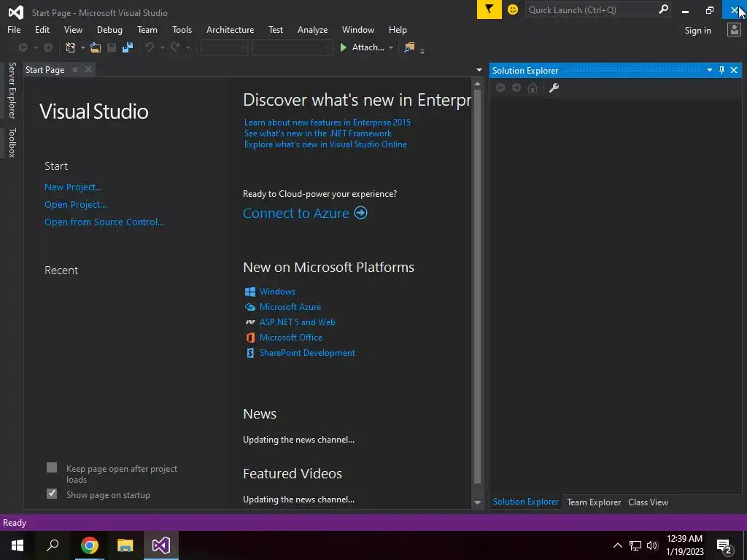Close the Solution Explorer panel
Image resolution: width=747 pixels, height=560 pixels.
point(734,70)
